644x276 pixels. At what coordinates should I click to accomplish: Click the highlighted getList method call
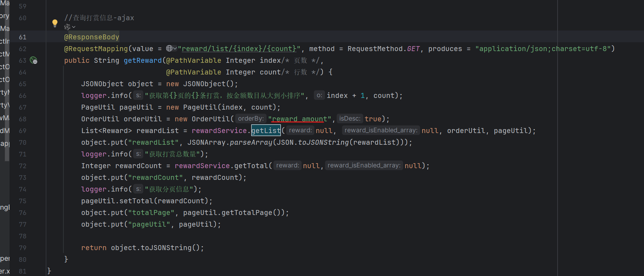click(x=266, y=131)
